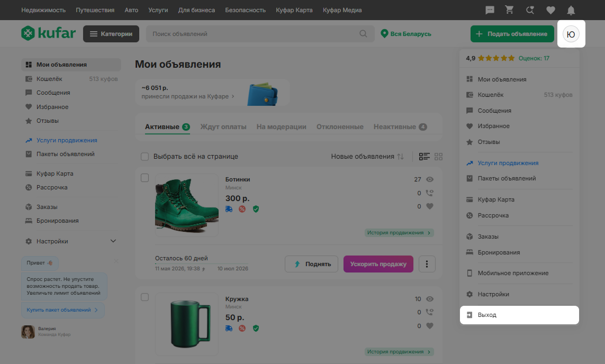Tick the checkbox for Ботинки listing
This screenshot has width=605, height=364.
pos(145,178)
